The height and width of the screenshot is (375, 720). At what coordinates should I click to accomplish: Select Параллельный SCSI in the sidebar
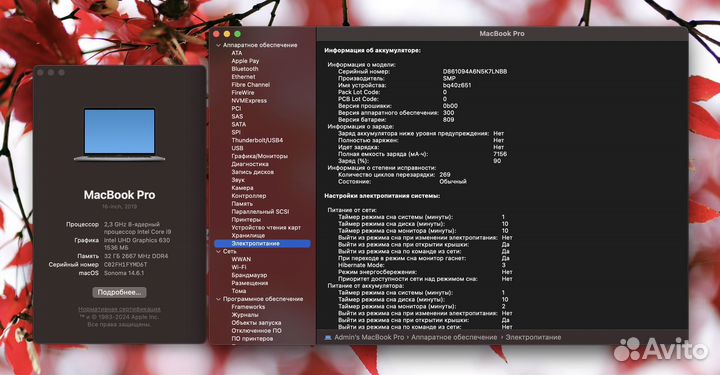click(x=260, y=212)
